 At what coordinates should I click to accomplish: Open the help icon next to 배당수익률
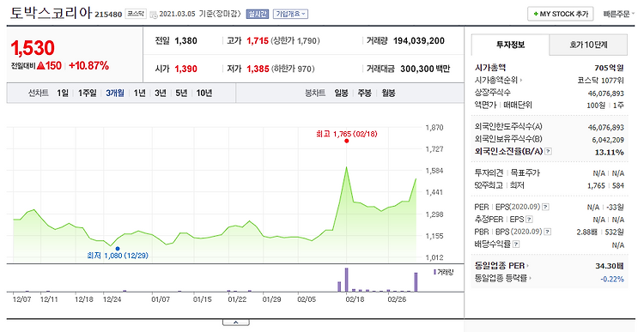click(x=516, y=244)
